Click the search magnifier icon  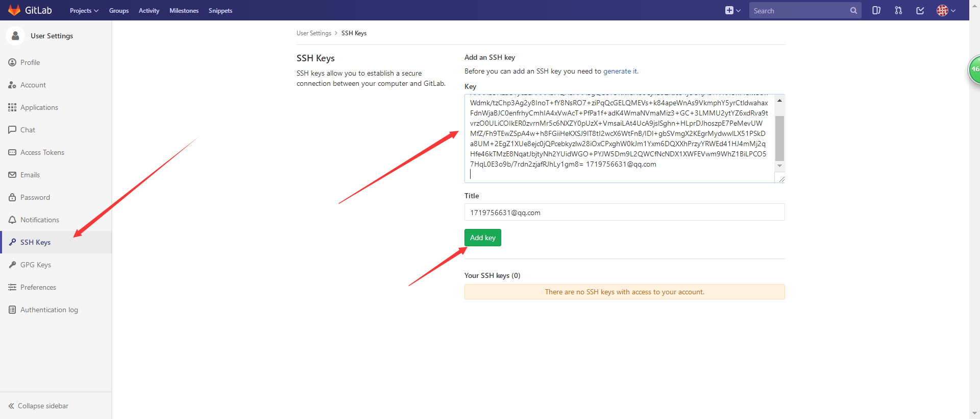pos(853,11)
